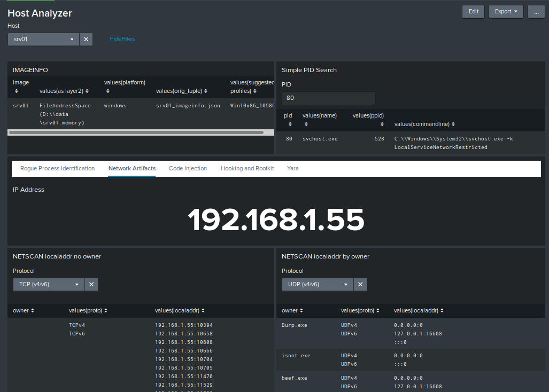Image resolution: width=549 pixels, height=392 pixels.
Task: Click the 192.168.1.55:11529 address
Action: (x=184, y=385)
